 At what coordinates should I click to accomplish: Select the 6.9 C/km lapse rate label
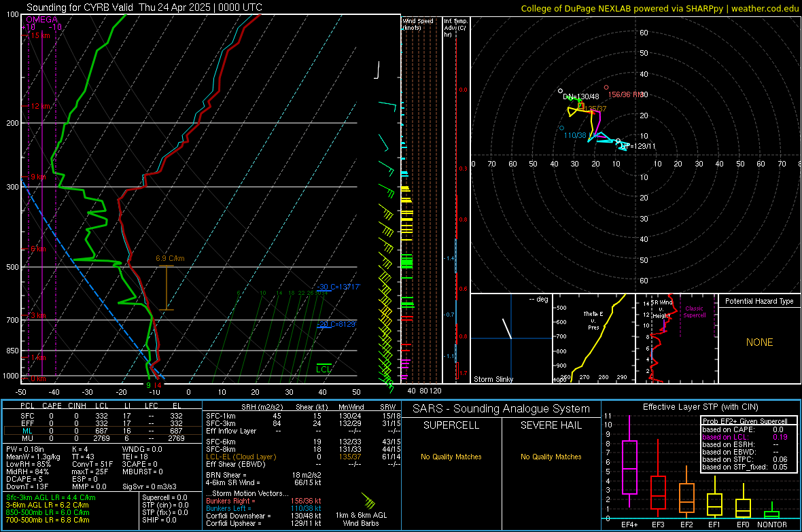pyautogui.click(x=170, y=258)
